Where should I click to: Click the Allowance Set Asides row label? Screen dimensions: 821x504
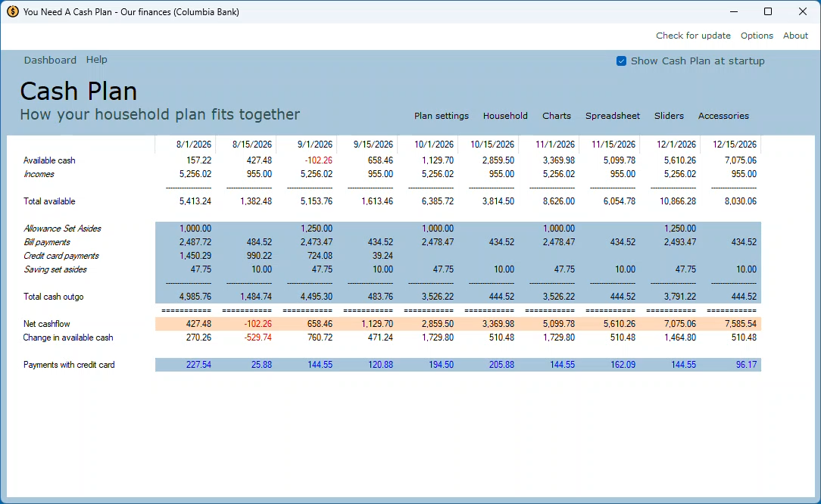(x=62, y=229)
